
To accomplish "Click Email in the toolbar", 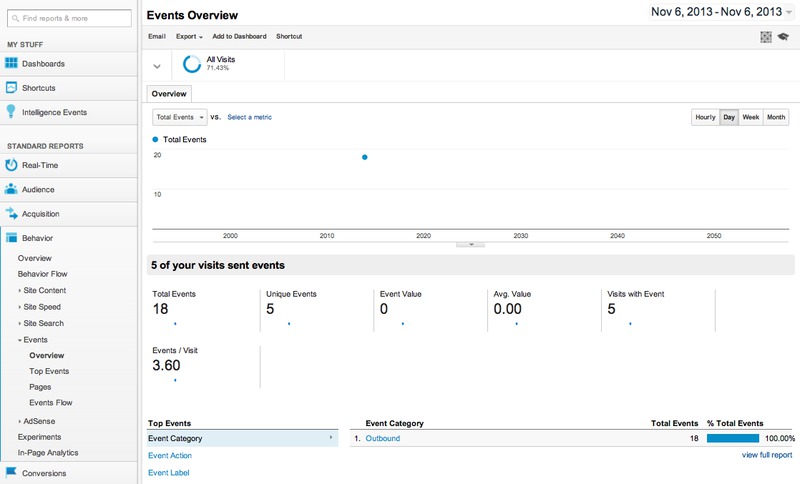I will (157, 37).
